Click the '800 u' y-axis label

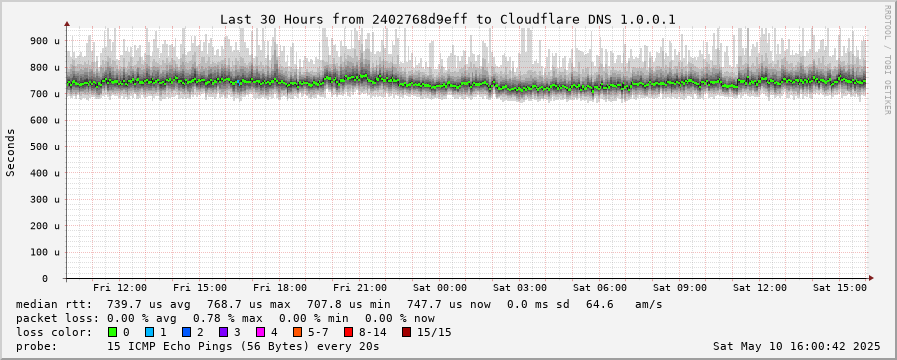[x=45, y=68]
